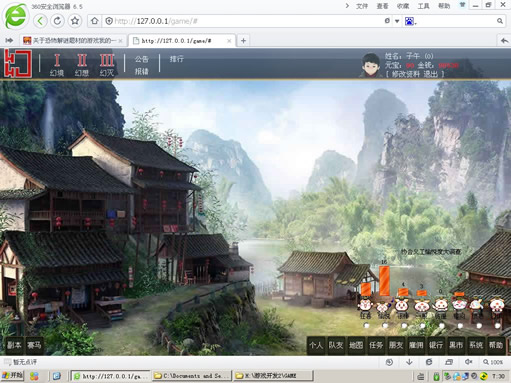Click the status bar download arrow icon

tap(409, 362)
